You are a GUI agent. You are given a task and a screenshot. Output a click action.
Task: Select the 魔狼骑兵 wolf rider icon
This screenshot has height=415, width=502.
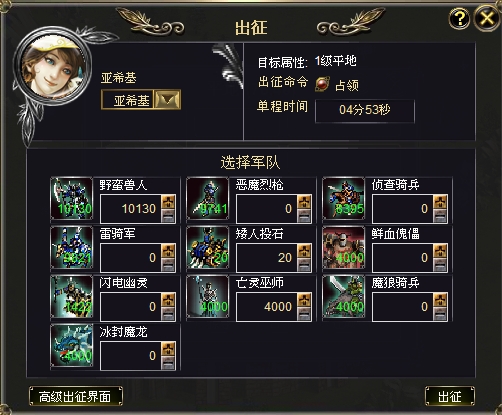tap(344, 297)
